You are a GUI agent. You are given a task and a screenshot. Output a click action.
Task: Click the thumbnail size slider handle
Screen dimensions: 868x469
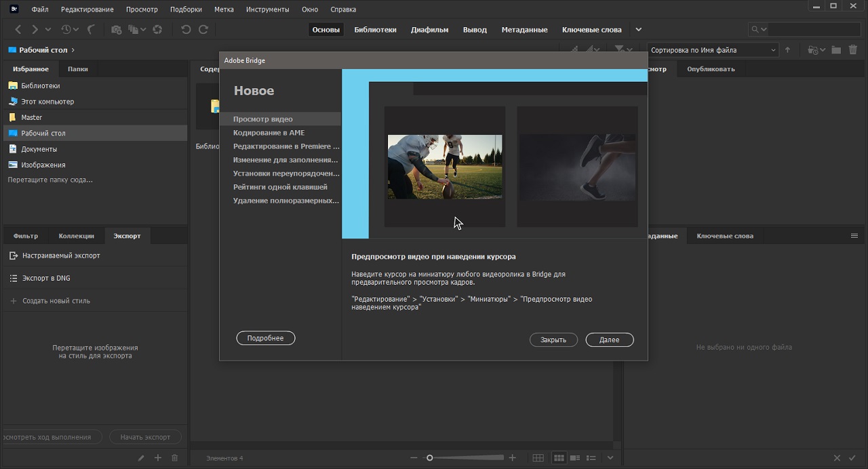click(x=429, y=458)
